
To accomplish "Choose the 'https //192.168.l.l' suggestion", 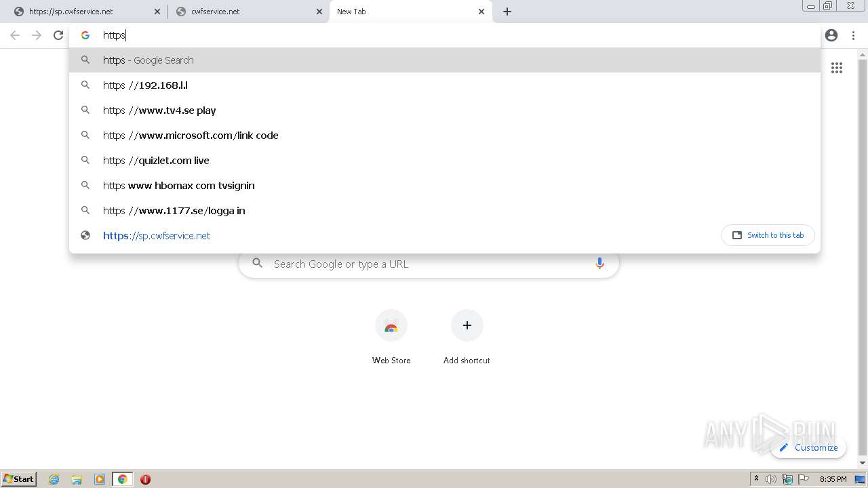I will 444,85.
